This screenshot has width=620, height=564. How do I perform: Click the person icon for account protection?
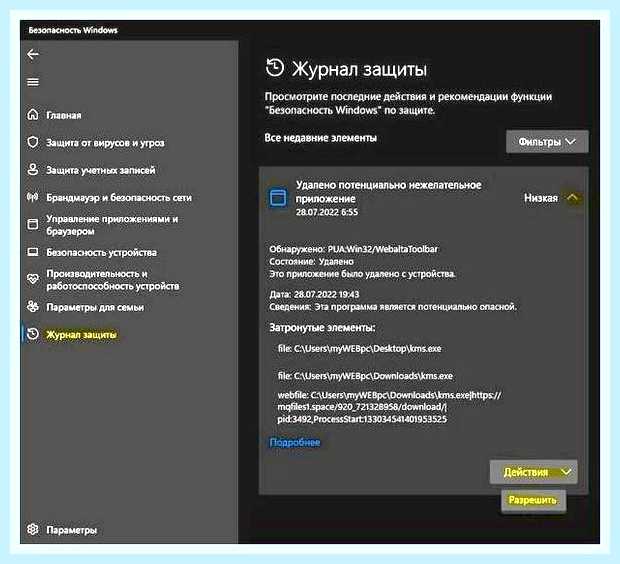click(33, 170)
